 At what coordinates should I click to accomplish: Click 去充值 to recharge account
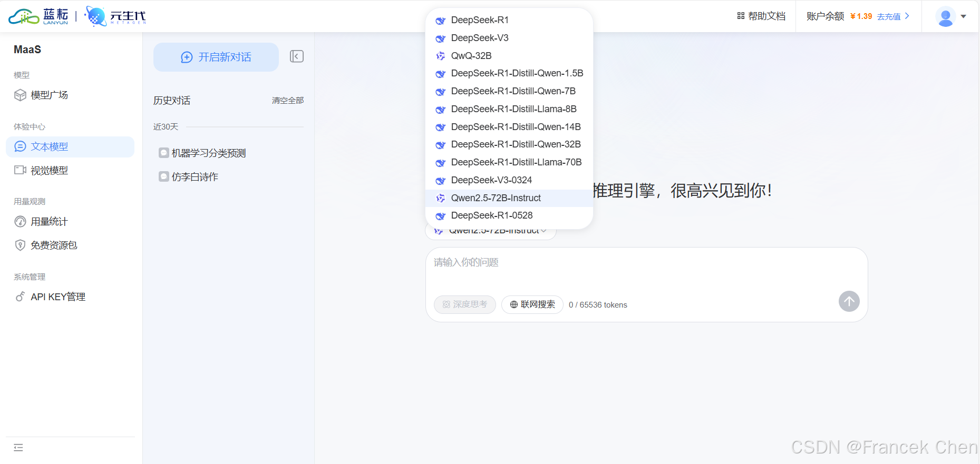889,16
